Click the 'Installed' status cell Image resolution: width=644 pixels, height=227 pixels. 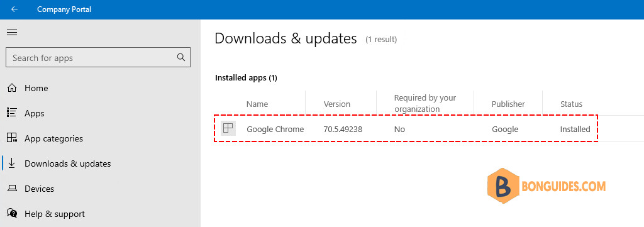(575, 130)
